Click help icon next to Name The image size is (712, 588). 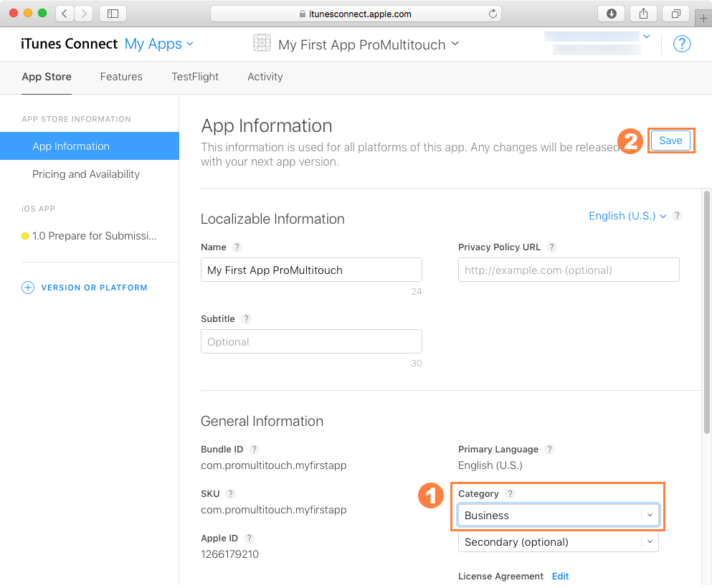click(x=237, y=247)
